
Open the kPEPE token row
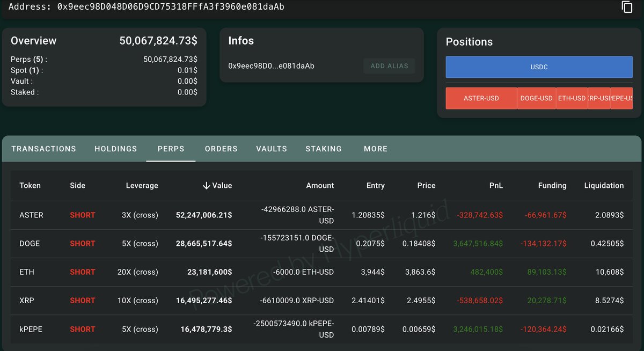(x=31, y=329)
